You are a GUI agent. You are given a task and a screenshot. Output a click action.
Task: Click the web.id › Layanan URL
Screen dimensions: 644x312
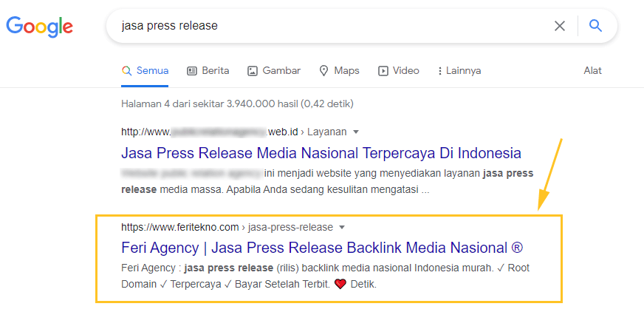(x=234, y=132)
